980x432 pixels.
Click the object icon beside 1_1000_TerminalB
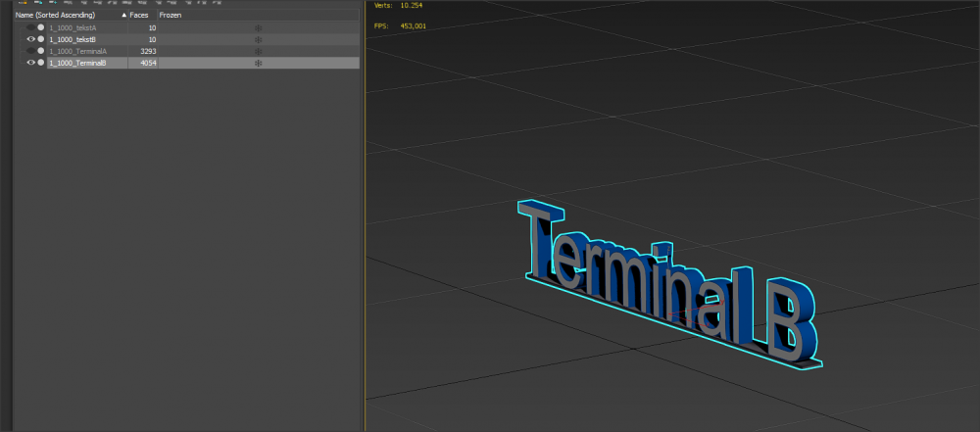click(x=41, y=63)
